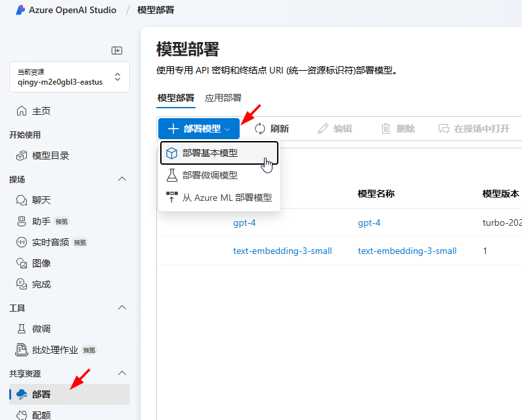Collapse the 共享资源 section chevron

click(x=122, y=373)
